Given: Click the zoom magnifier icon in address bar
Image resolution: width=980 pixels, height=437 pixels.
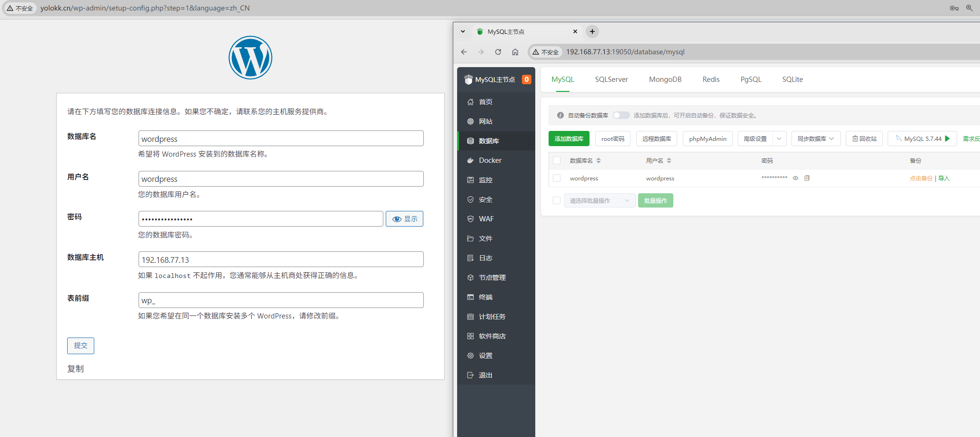Looking at the screenshot, I should pos(969,8).
